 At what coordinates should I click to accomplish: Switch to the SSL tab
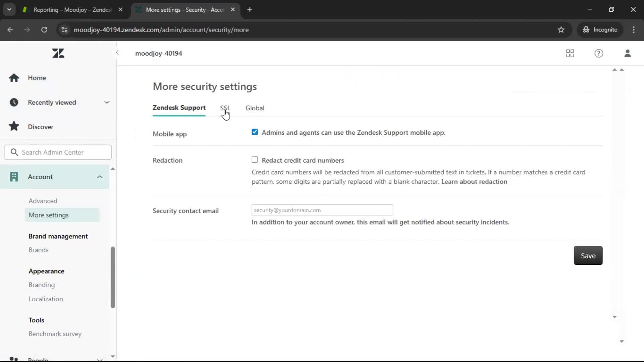pos(225,108)
